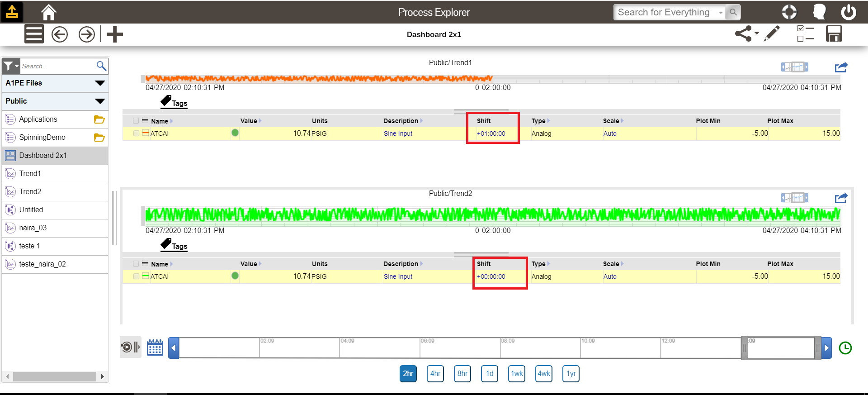Click the Auto scale link in Trend1

point(609,133)
